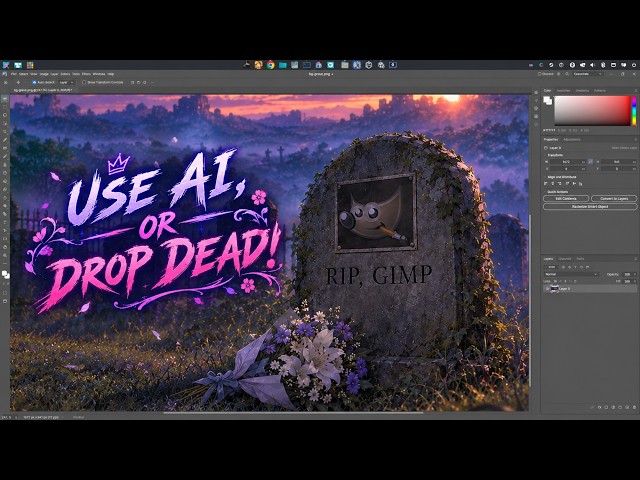Click the rainbow hue slider strip

[634, 111]
